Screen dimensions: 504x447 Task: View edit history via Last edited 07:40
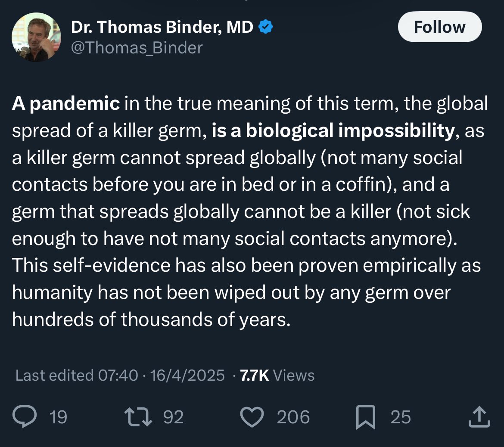point(77,376)
